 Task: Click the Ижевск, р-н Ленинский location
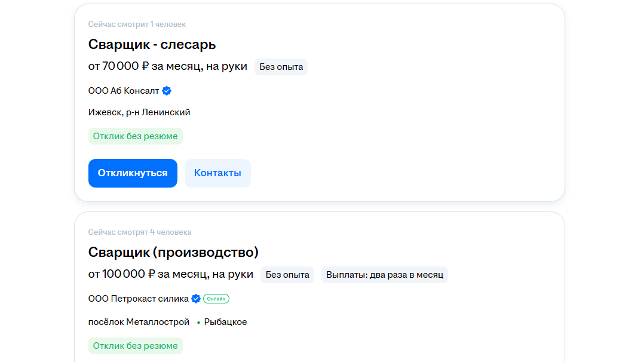point(139,112)
